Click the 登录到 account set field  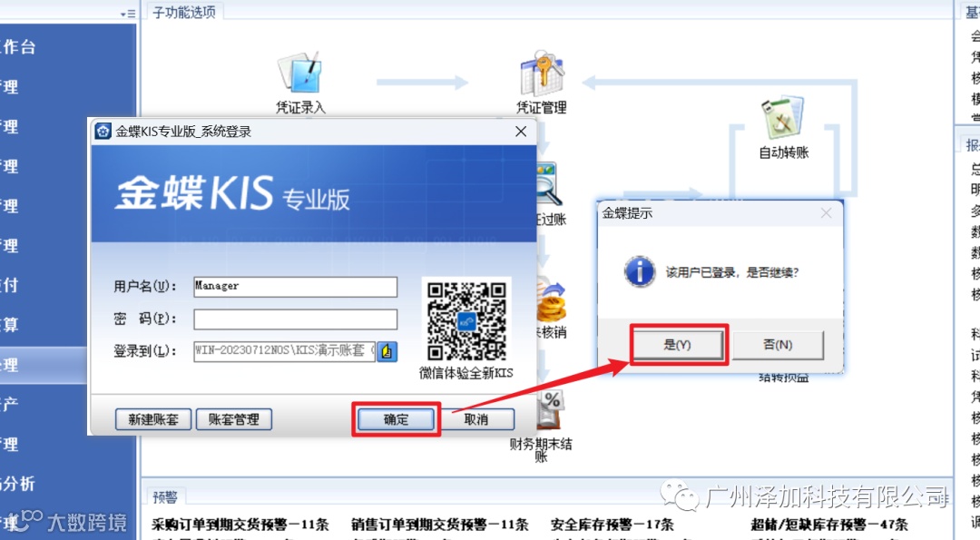(284, 351)
